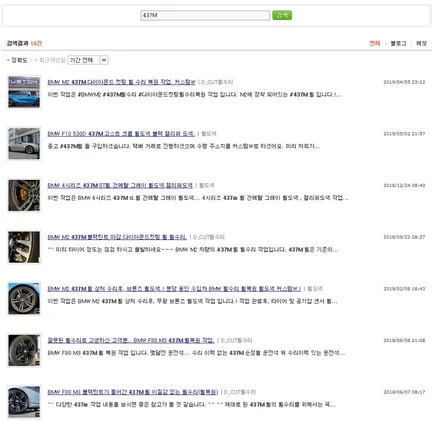Open thumbnail of the silver BMW F10 car

point(24,143)
